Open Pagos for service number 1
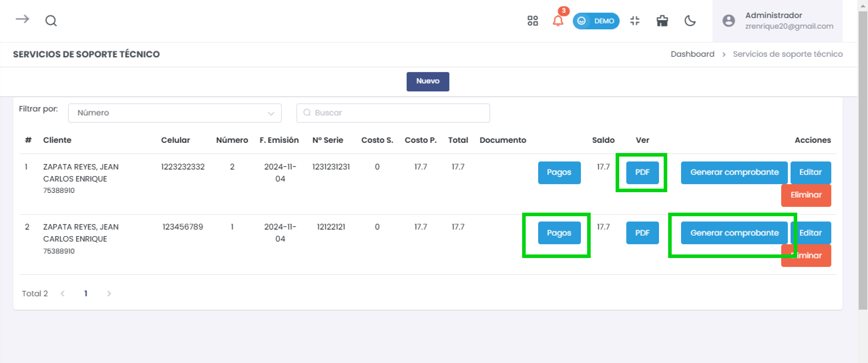The width and height of the screenshot is (868, 363). pyautogui.click(x=559, y=233)
